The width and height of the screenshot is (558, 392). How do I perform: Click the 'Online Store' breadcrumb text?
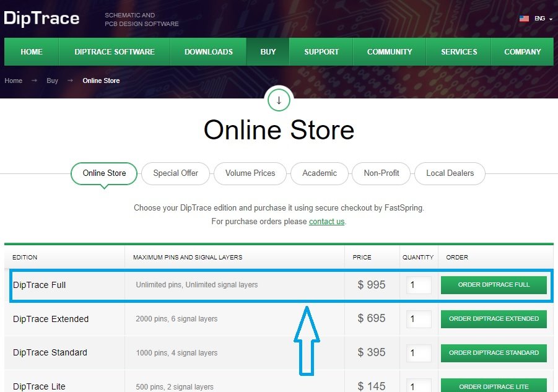click(101, 81)
